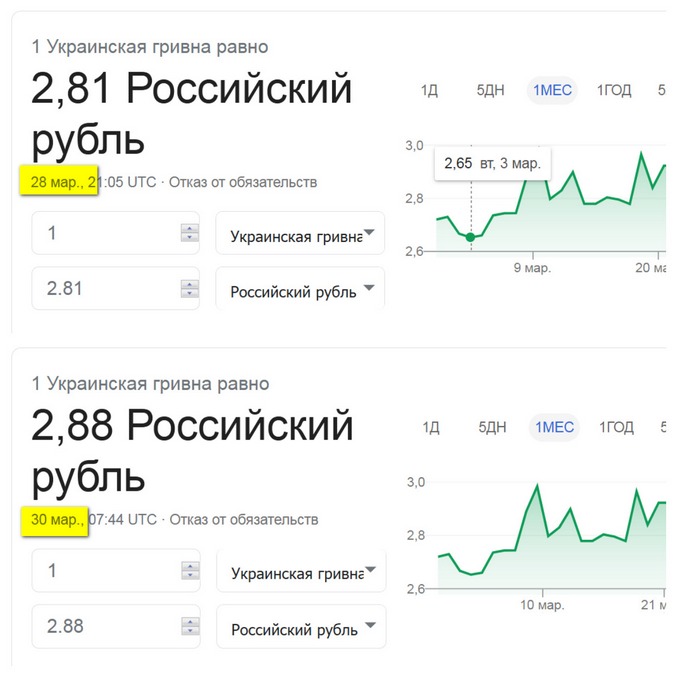This screenshot has height=675, width=675.
Task: Choose 1ГОД range in the bottom chart
Action: [616, 427]
